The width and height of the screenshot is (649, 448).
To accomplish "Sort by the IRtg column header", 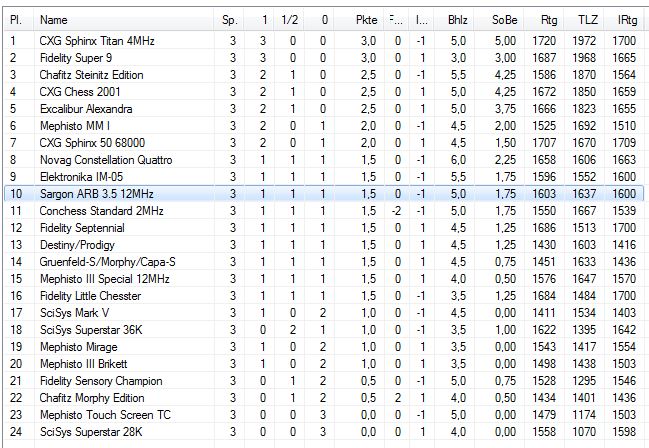I will [x=628, y=19].
